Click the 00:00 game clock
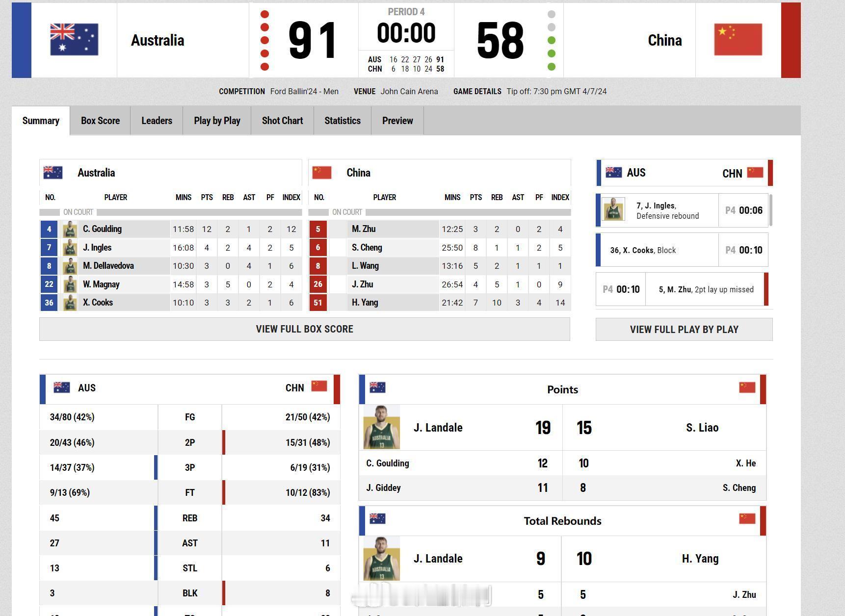Screen dimensions: 845x616 pos(406,33)
